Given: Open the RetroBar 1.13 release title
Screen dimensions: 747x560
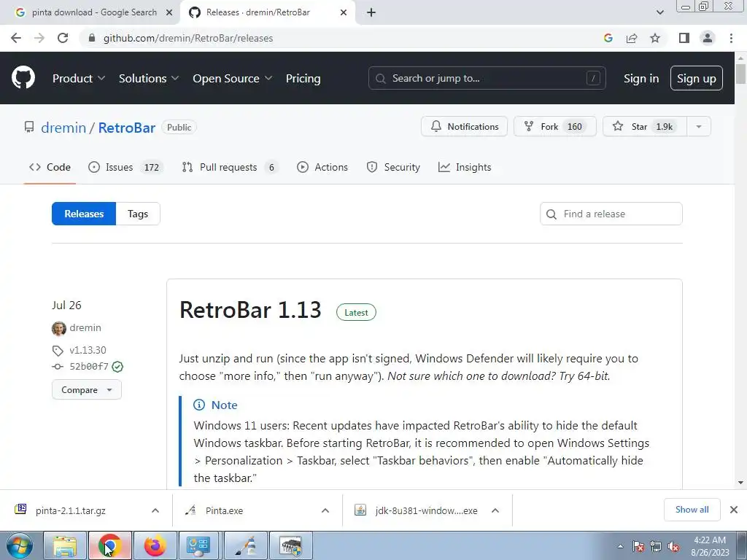Looking at the screenshot, I should pos(250,310).
